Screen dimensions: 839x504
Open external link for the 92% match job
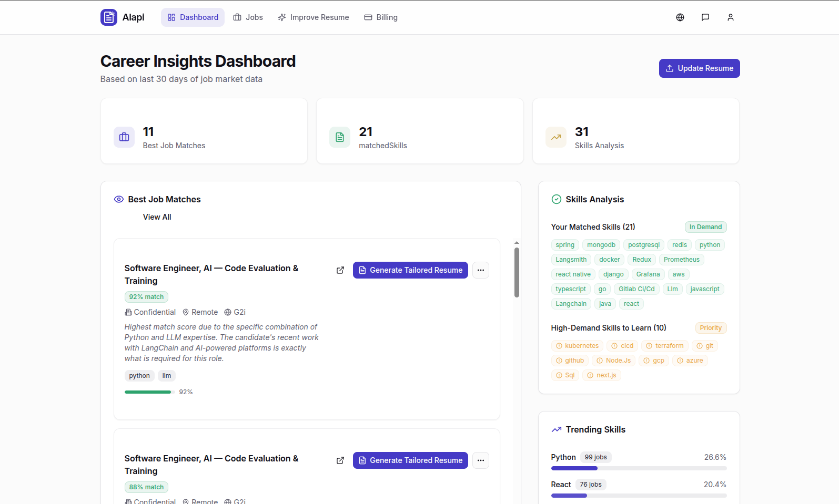[340, 270]
